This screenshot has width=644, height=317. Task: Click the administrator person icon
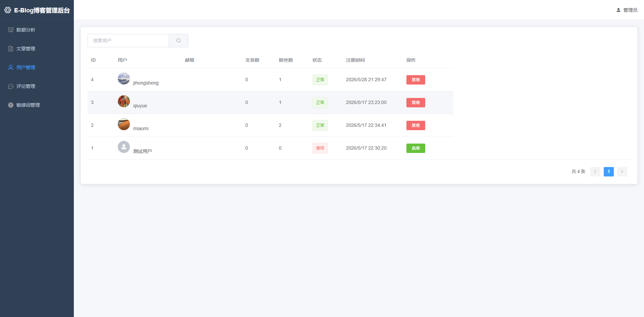click(x=618, y=10)
